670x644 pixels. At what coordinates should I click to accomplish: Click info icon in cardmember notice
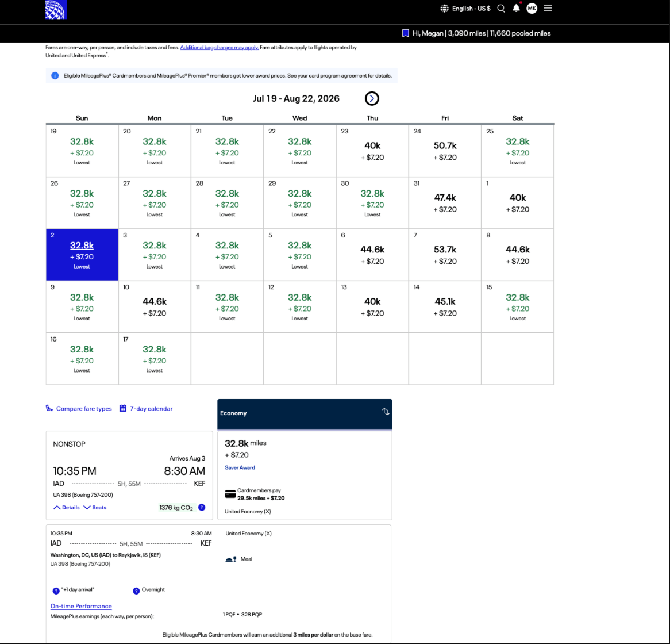tap(55, 76)
